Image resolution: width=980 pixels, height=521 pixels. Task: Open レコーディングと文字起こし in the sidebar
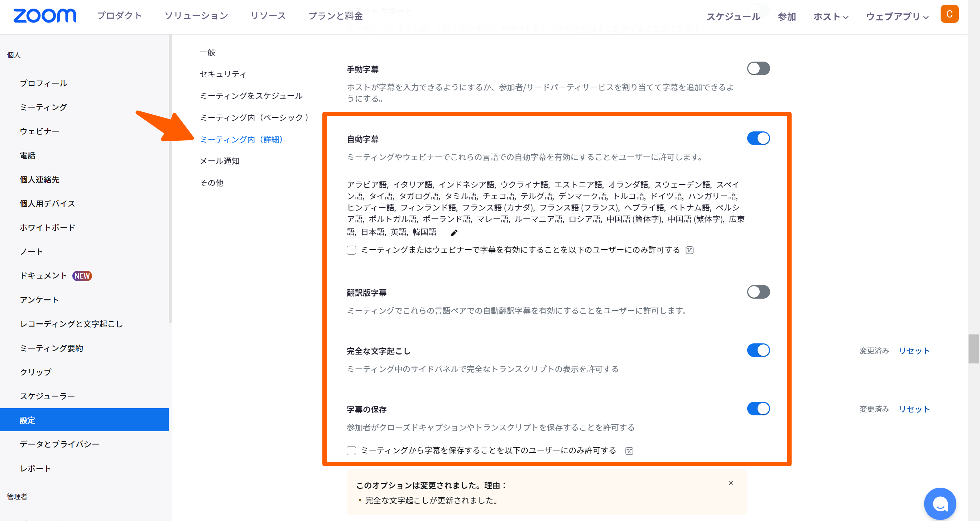pyautogui.click(x=72, y=324)
